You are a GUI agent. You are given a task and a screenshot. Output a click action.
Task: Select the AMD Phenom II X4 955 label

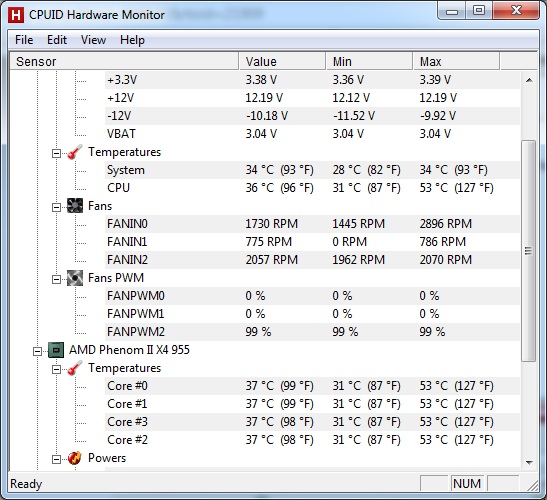coord(129,350)
